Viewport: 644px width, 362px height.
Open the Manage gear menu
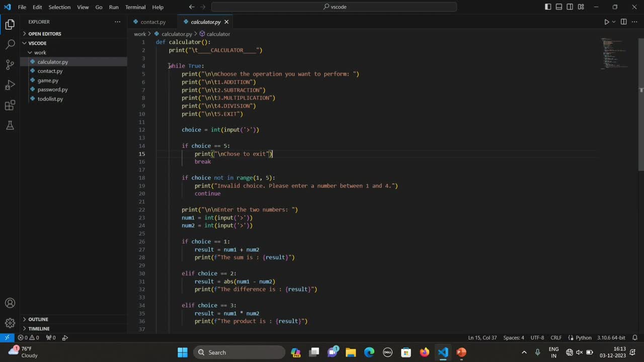click(10, 323)
